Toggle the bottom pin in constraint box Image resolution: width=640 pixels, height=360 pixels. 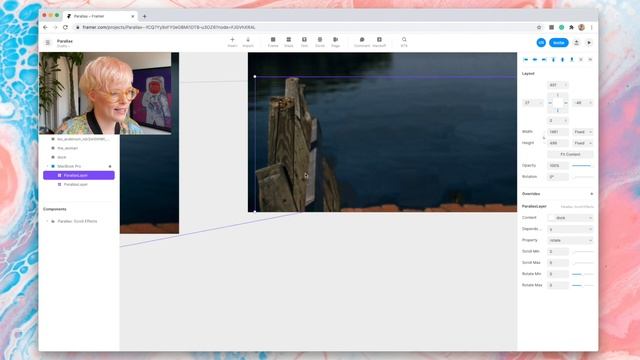click(x=558, y=111)
